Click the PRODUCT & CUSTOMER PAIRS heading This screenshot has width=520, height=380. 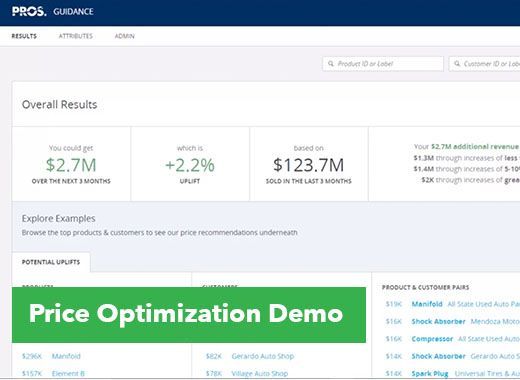point(425,287)
